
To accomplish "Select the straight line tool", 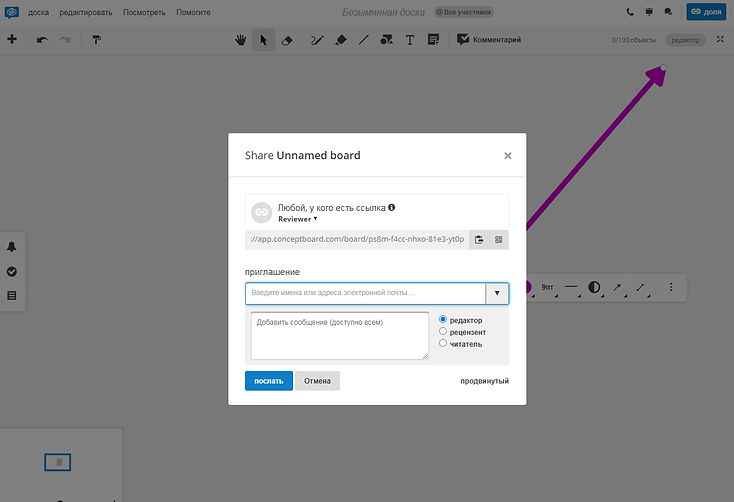I will click(364, 40).
